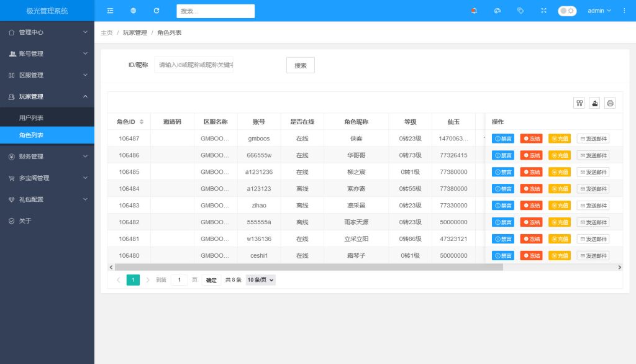Refresh the page using the reload icon
Image resolution: width=636 pixels, height=364 pixels.
point(156,11)
